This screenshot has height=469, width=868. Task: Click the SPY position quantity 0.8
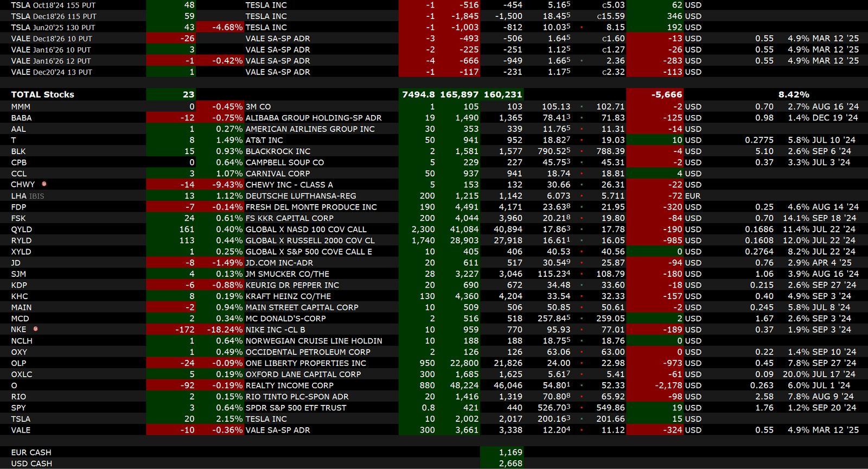pyautogui.click(x=428, y=408)
